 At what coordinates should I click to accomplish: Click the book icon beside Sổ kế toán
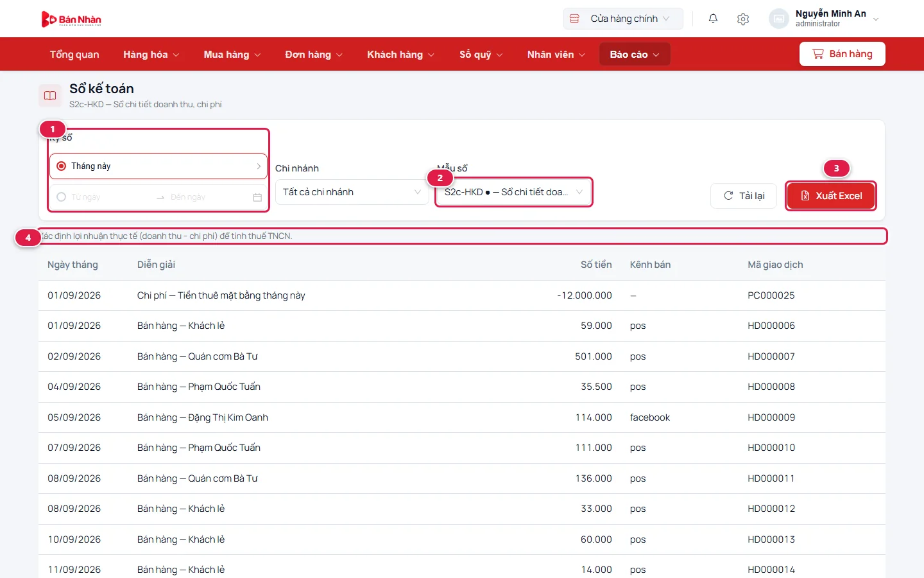pyautogui.click(x=50, y=96)
